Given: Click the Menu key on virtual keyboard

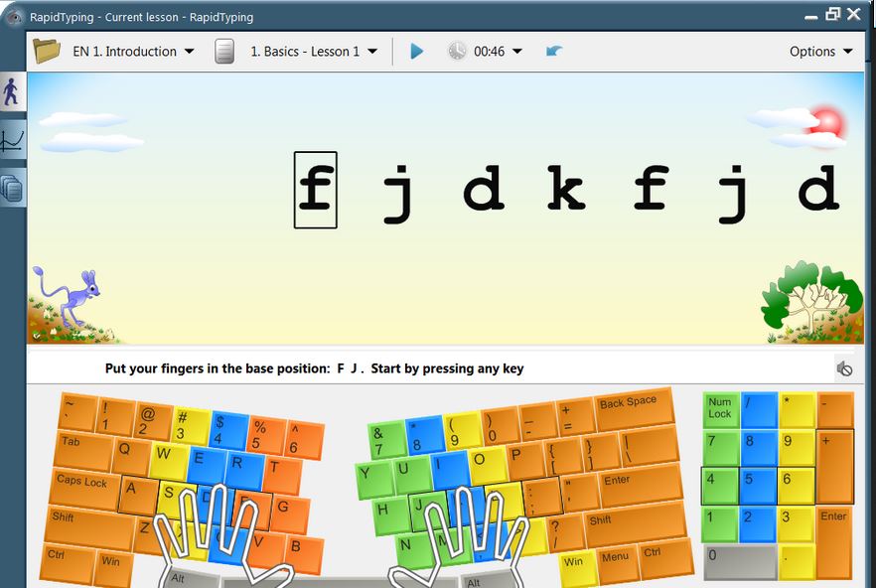Looking at the screenshot, I should point(618,563).
